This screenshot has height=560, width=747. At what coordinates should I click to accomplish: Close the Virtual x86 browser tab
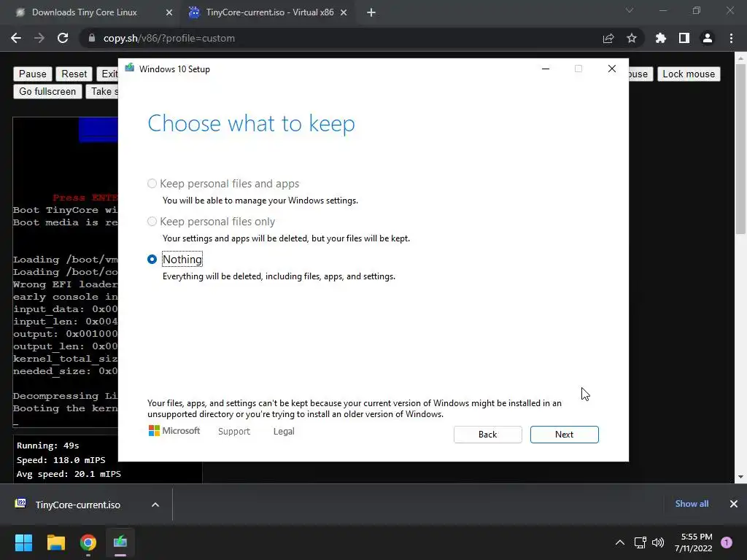point(344,12)
